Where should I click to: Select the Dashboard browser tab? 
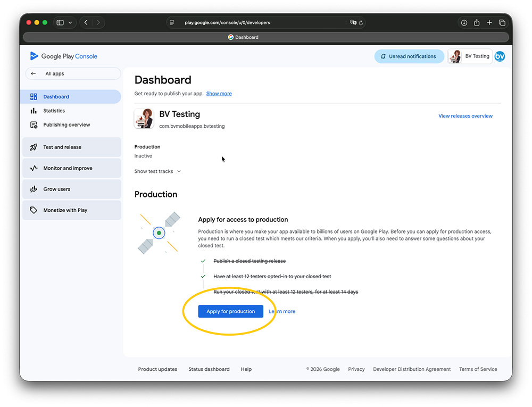[x=265, y=37]
